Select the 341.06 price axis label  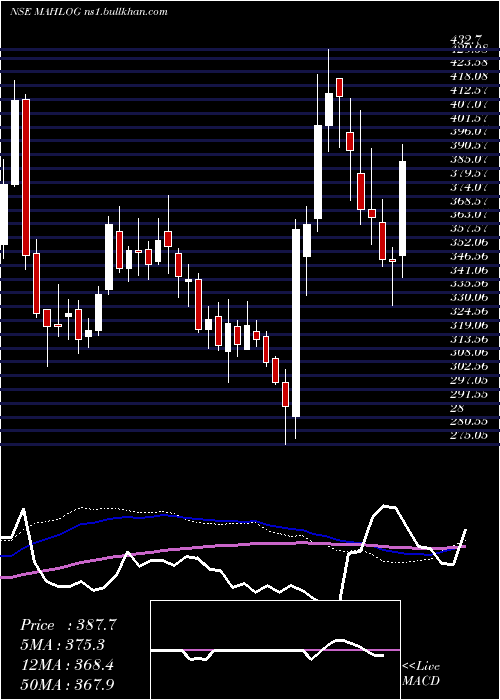pos(469,270)
